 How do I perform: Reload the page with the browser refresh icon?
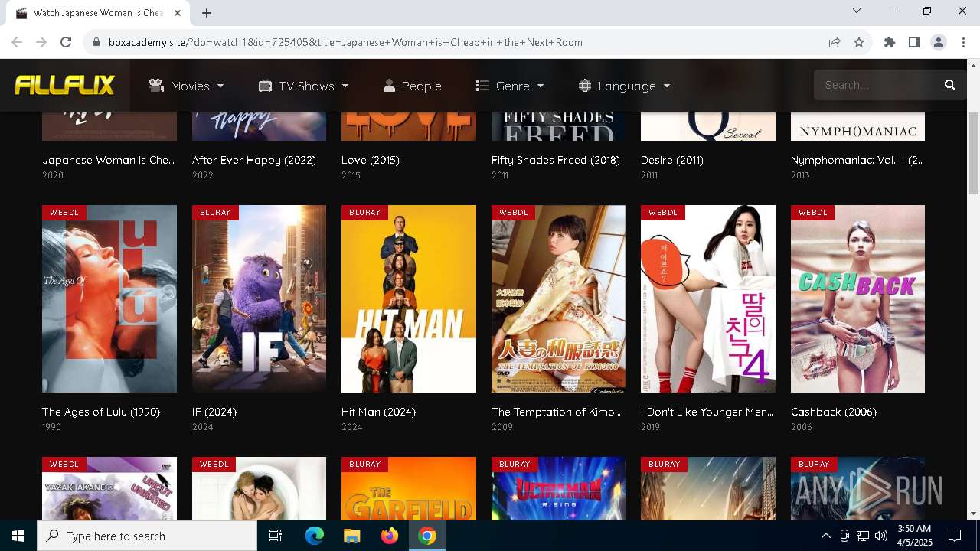66,42
